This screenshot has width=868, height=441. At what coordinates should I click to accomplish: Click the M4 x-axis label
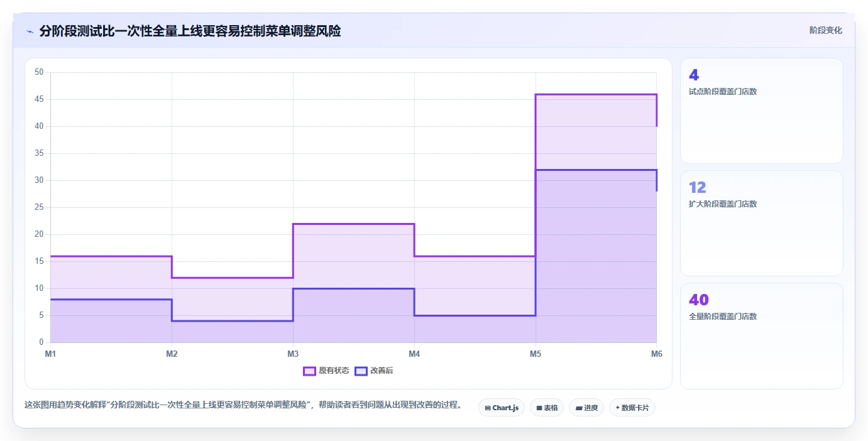click(x=414, y=354)
